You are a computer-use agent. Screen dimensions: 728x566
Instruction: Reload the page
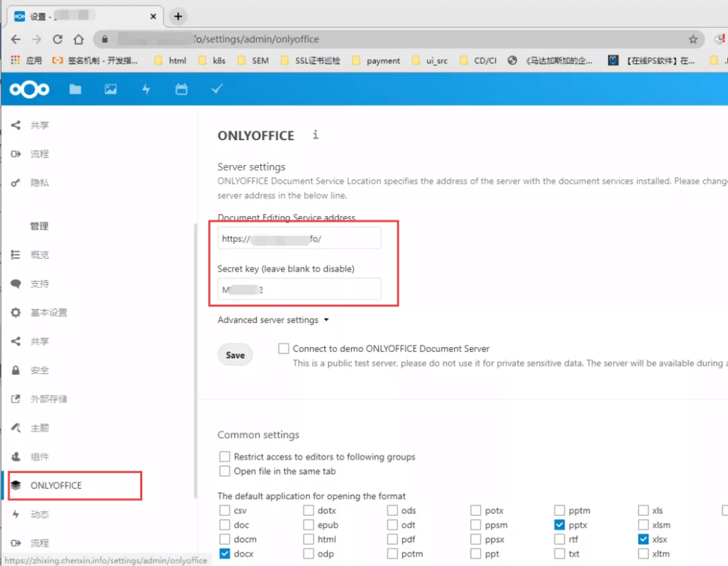pyautogui.click(x=58, y=40)
